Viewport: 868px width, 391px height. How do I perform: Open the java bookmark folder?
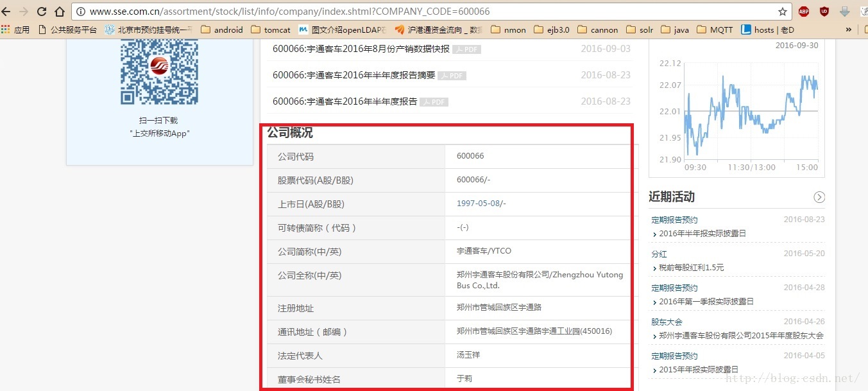tap(674, 30)
